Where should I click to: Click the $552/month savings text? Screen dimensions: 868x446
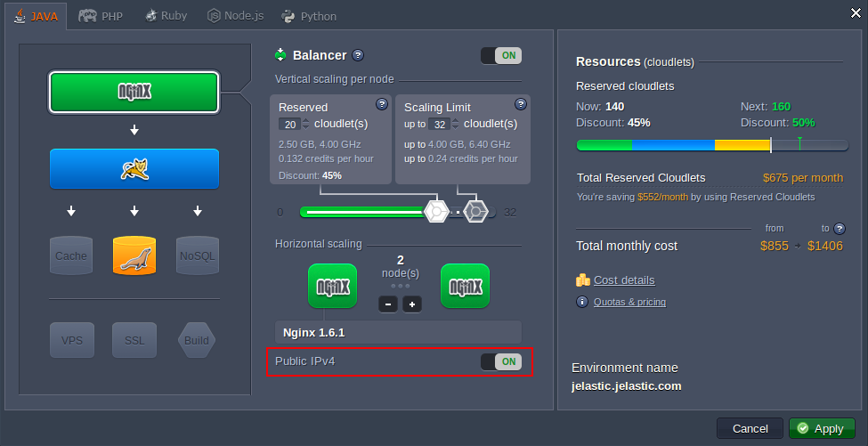[662, 197]
